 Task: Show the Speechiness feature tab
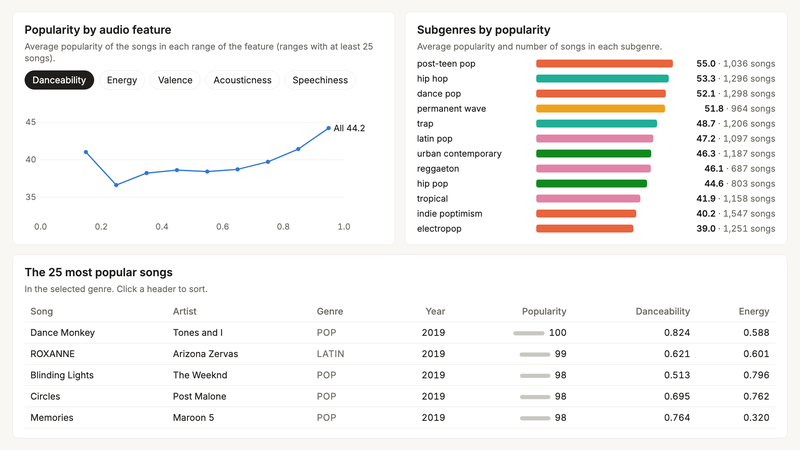320,80
